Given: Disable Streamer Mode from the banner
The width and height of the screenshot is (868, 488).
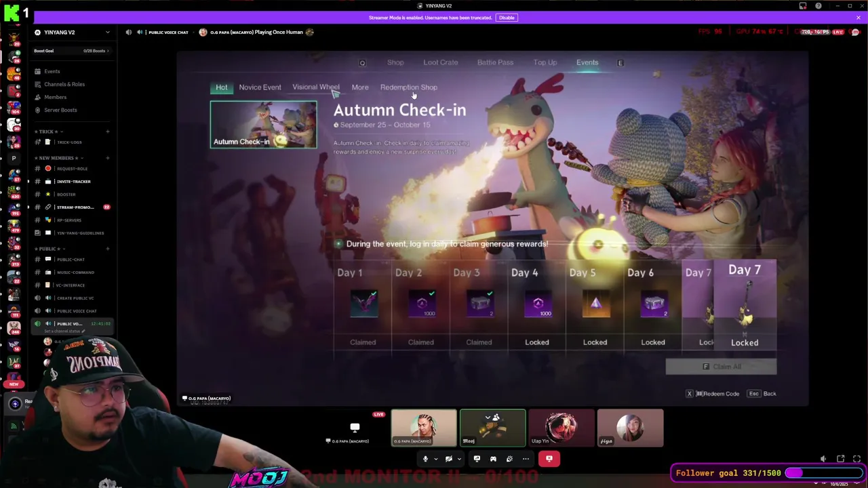Looking at the screenshot, I should 507,18.
